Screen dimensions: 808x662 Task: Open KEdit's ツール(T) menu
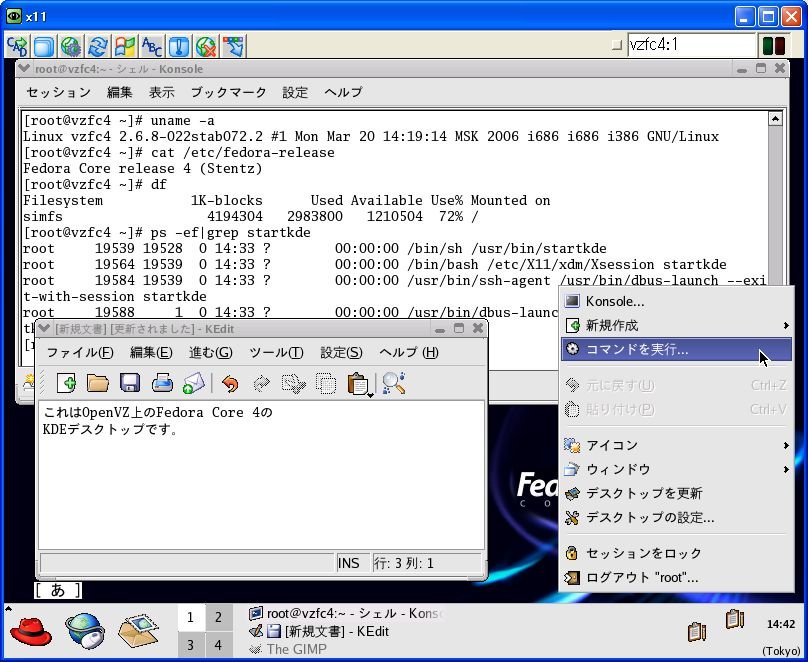[276, 352]
